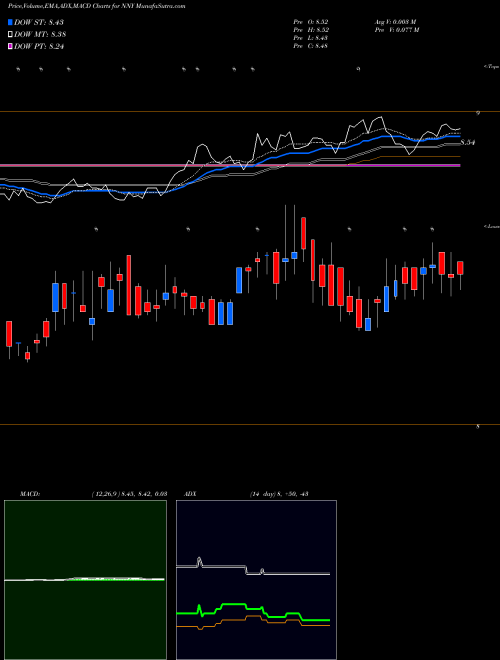Open the green MACD indicator chart panel

tap(85, 580)
